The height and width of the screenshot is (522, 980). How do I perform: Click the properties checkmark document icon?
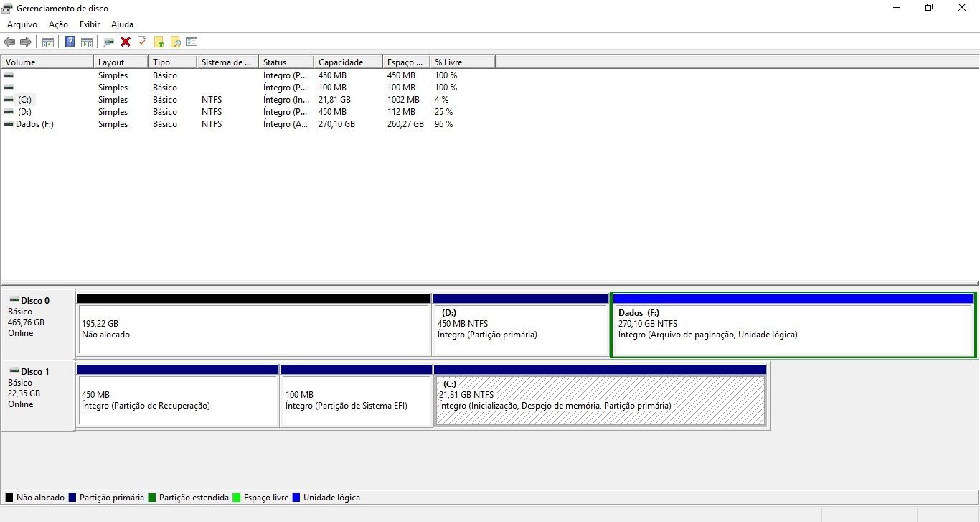point(142,42)
